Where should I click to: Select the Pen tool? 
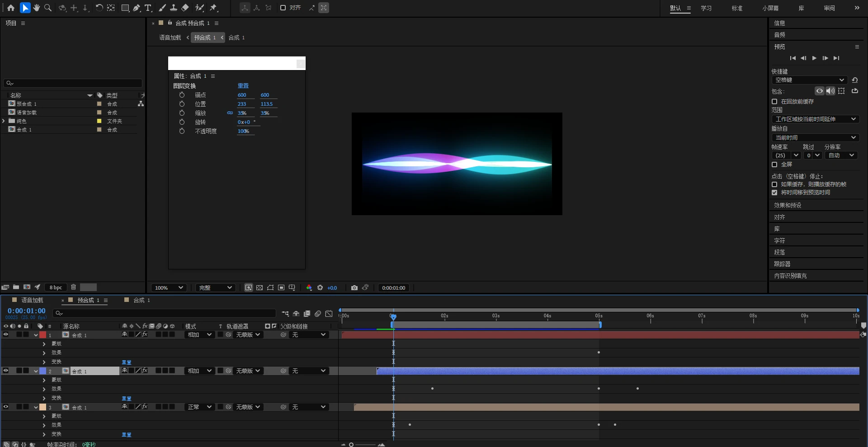point(137,8)
